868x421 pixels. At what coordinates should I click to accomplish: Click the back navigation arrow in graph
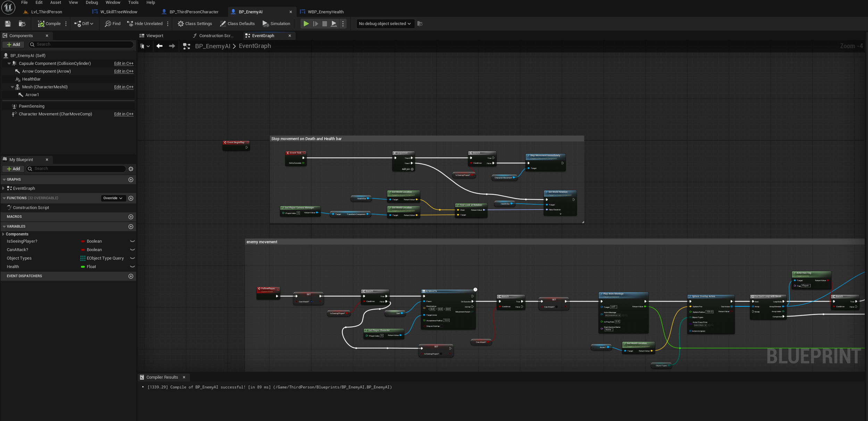click(159, 46)
